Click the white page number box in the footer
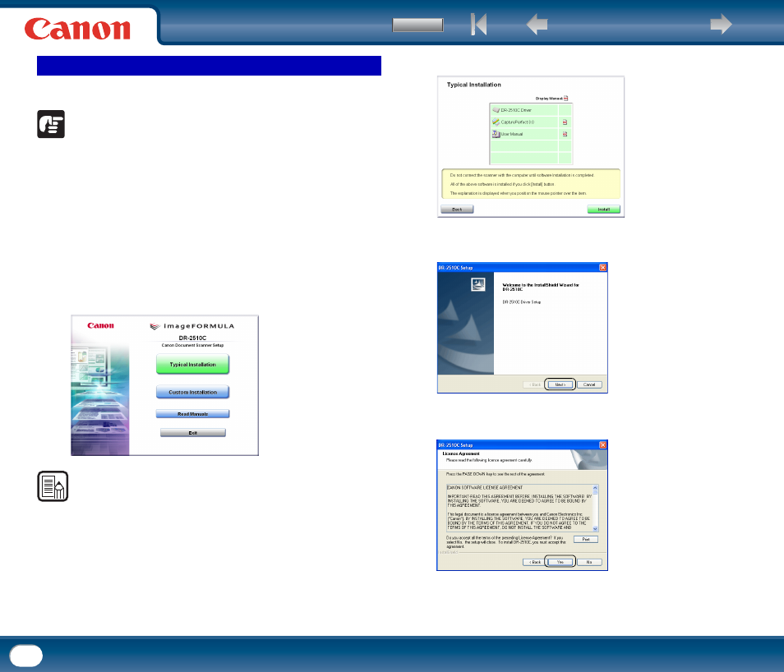The width and height of the screenshot is (784, 672). (x=26, y=656)
